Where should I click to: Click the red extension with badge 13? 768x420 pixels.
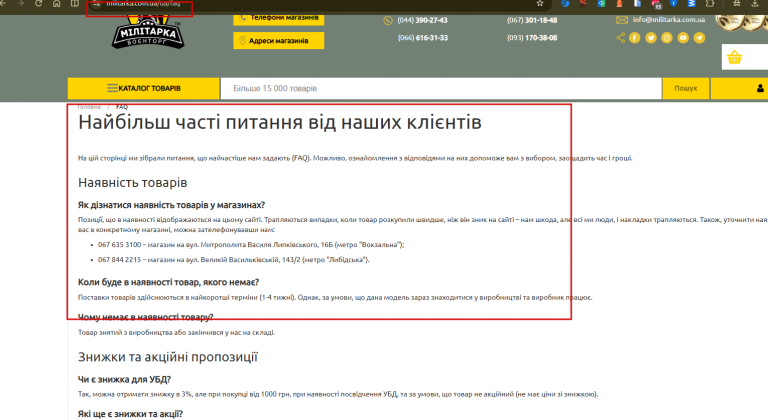pyautogui.click(x=656, y=4)
